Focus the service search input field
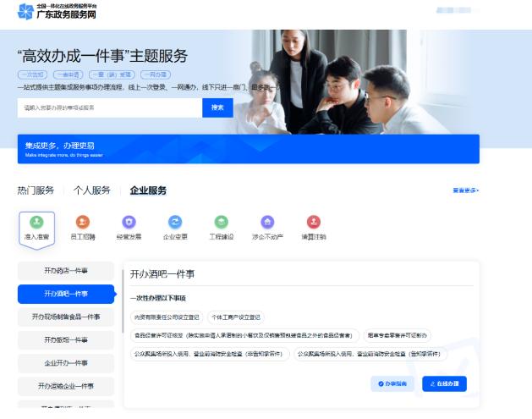This screenshot has width=532, height=419. 110,108
